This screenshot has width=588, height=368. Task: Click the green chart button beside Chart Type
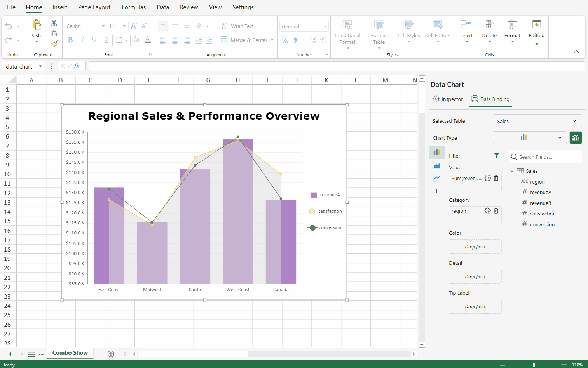coord(576,137)
